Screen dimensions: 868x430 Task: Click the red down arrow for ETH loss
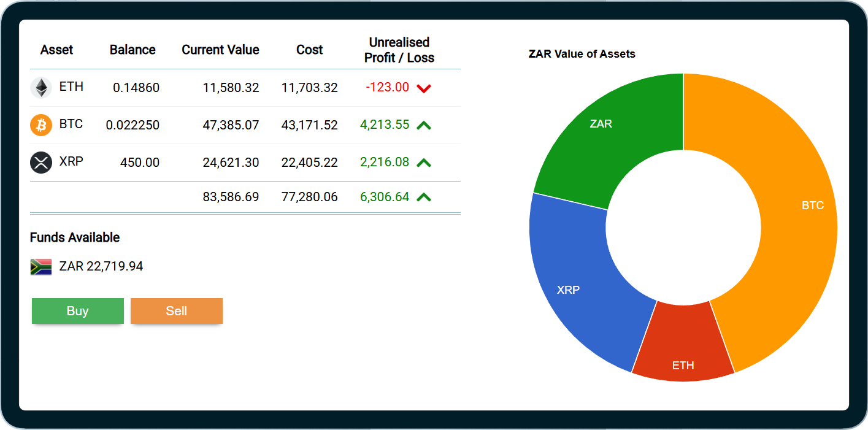tap(424, 88)
